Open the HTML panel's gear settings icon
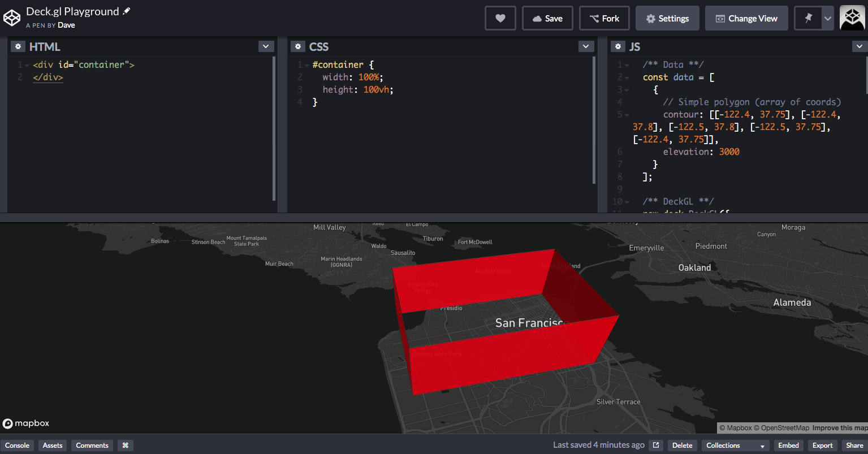The width and height of the screenshot is (868, 454). pos(18,46)
